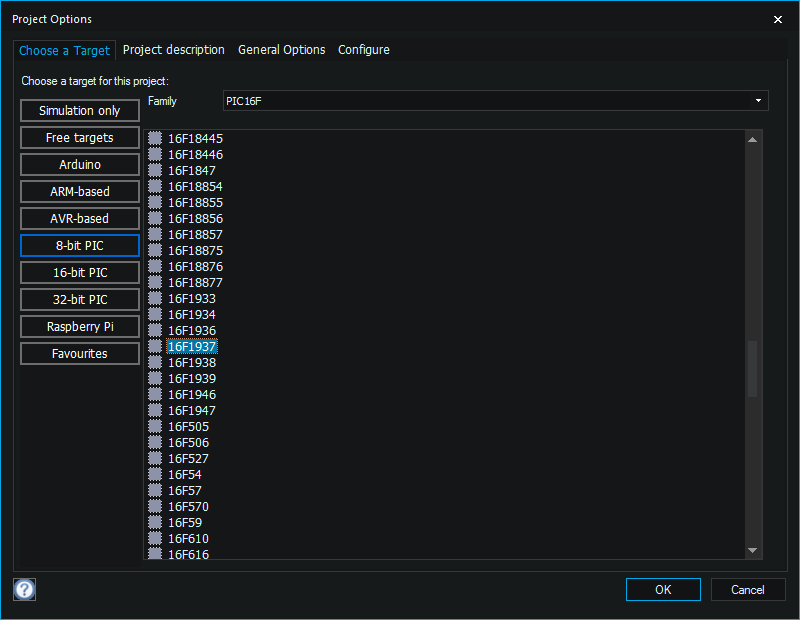Confirm with the OK button

(x=663, y=590)
